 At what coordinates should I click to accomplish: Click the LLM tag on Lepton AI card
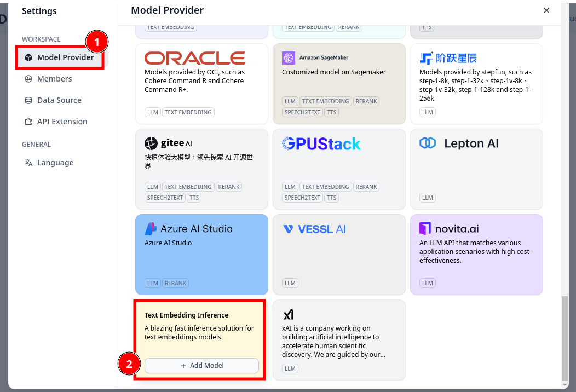coord(427,198)
